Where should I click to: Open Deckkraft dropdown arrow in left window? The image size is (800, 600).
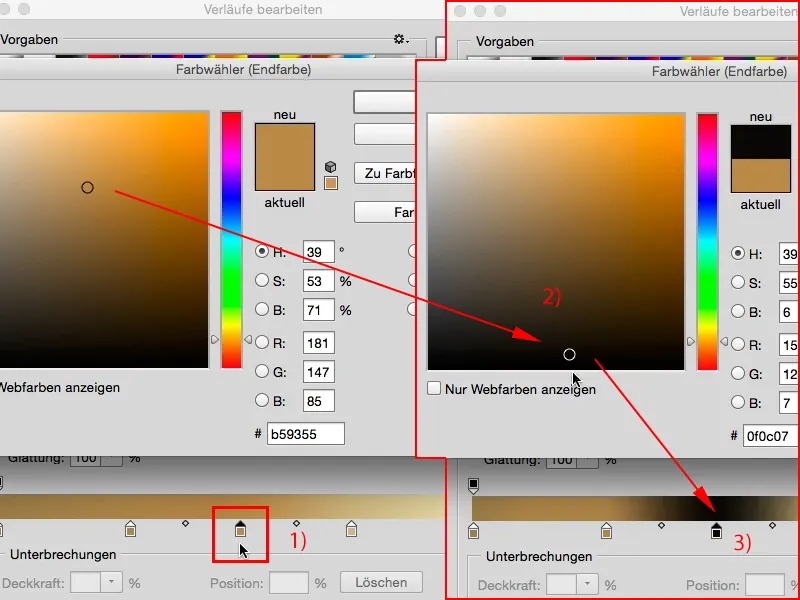pyautogui.click(x=111, y=582)
